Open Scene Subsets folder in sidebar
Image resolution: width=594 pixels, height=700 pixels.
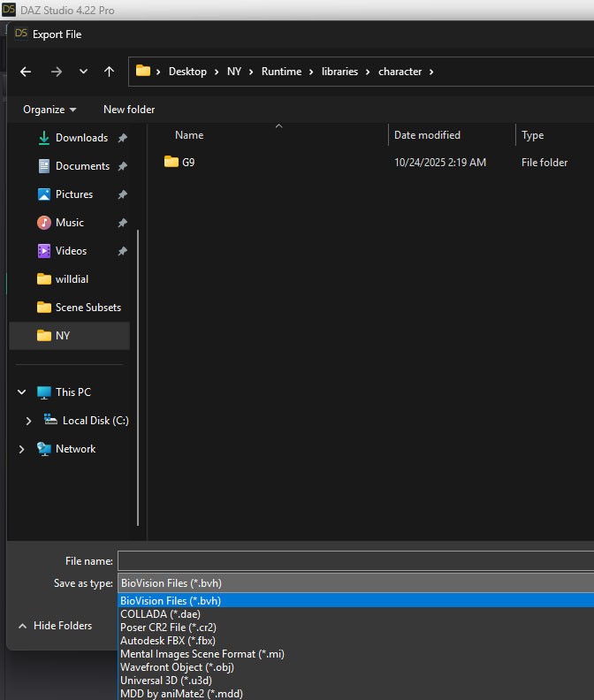(x=88, y=308)
